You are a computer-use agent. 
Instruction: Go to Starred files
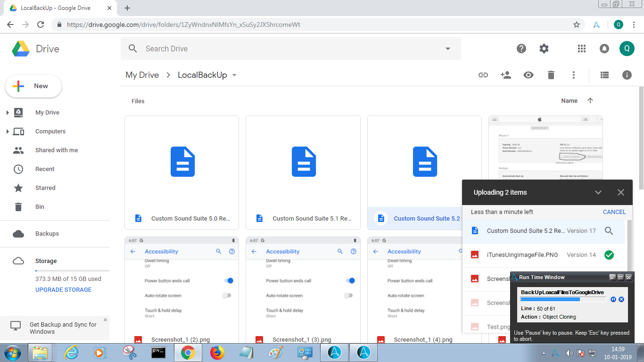click(45, 188)
